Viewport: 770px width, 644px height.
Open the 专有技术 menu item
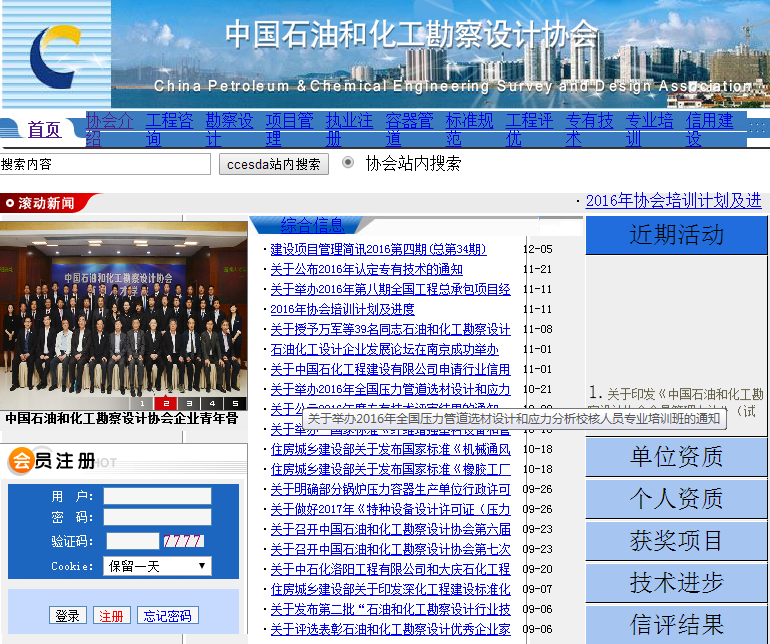tap(589, 129)
